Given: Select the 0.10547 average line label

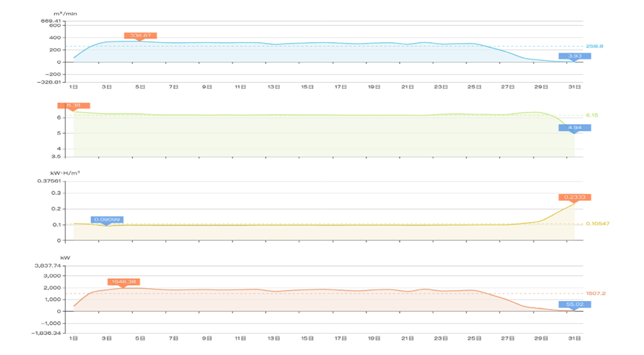Looking at the screenshot, I should (x=597, y=223).
